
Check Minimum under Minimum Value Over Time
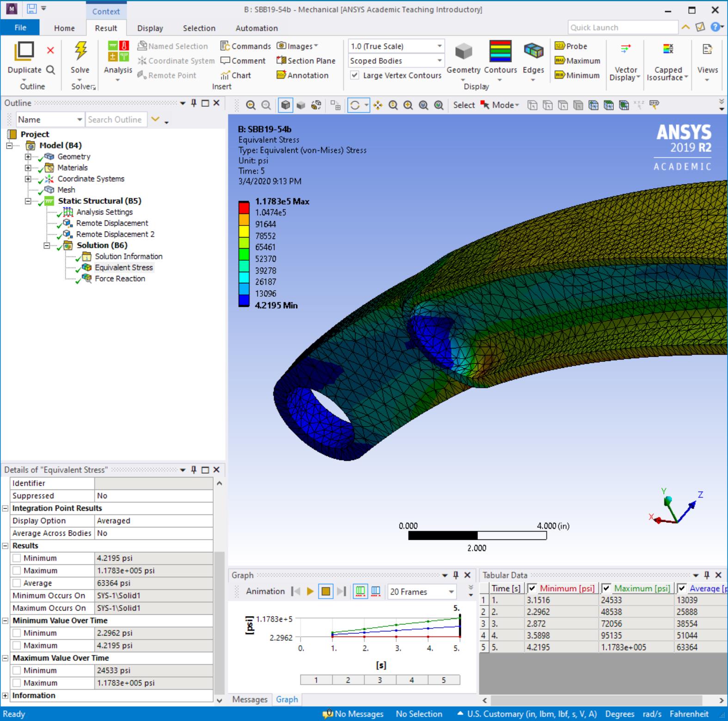(x=17, y=633)
